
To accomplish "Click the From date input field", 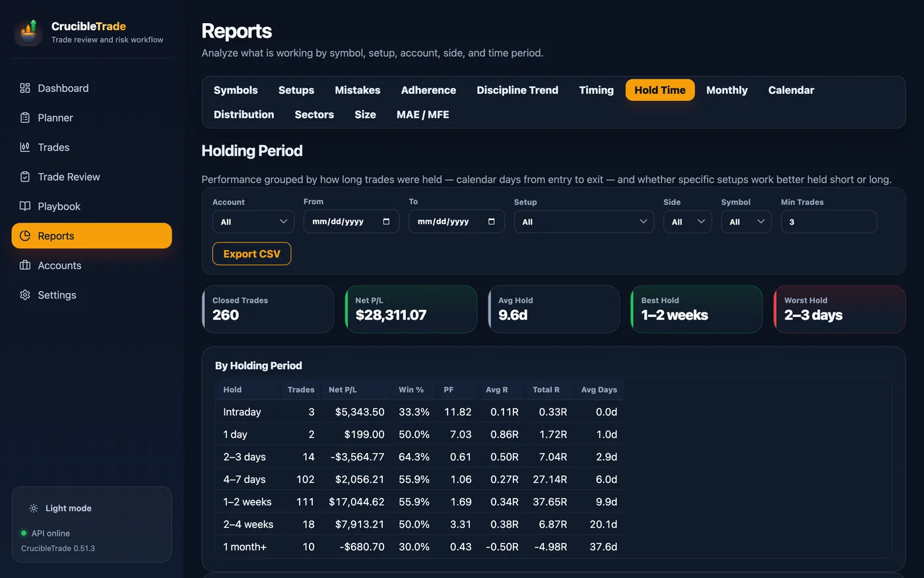I will [351, 221].
